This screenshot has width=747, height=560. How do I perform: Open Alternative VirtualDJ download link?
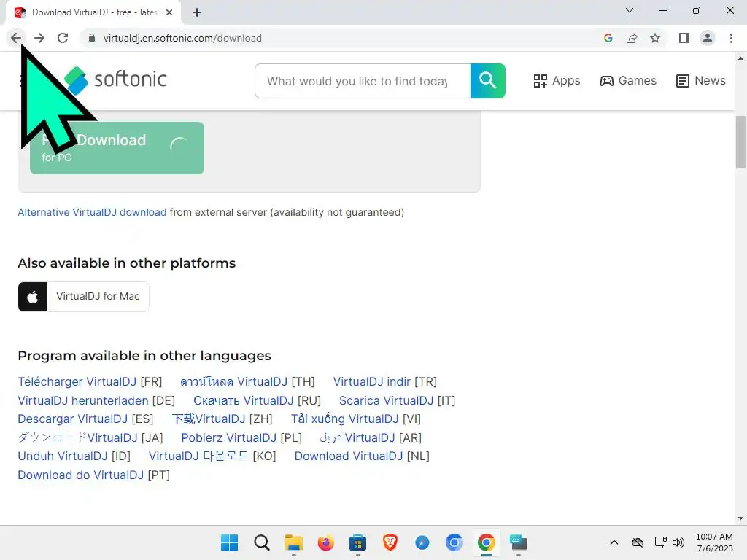point(92,212)
